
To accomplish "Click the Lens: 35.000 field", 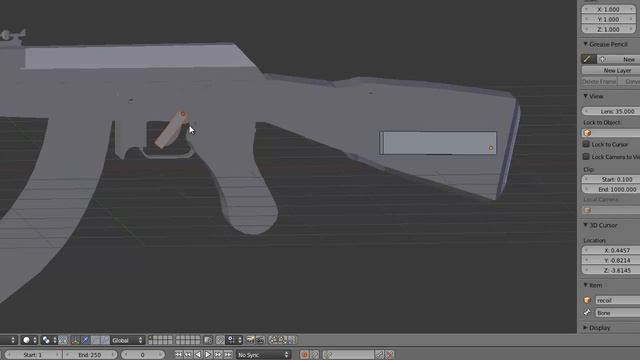I will pos(611,111).
